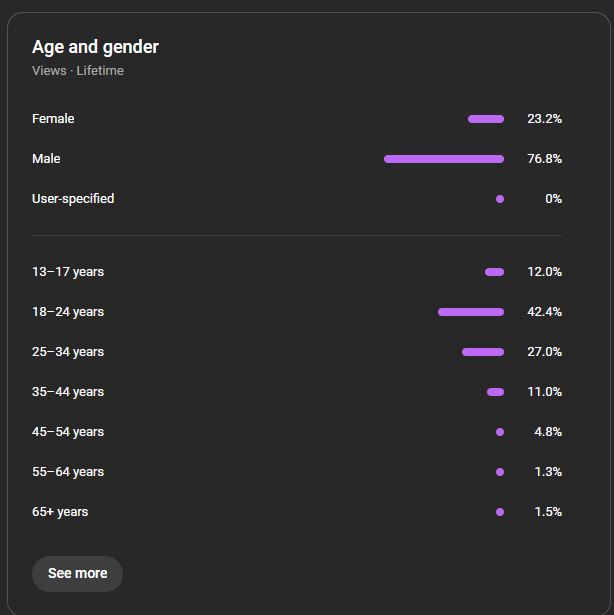
Task: Click the 42.4% value text
Action: click(545, 312)
